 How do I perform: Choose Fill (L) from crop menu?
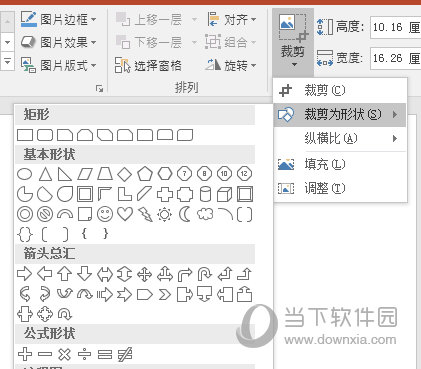[x=340, y=164]
